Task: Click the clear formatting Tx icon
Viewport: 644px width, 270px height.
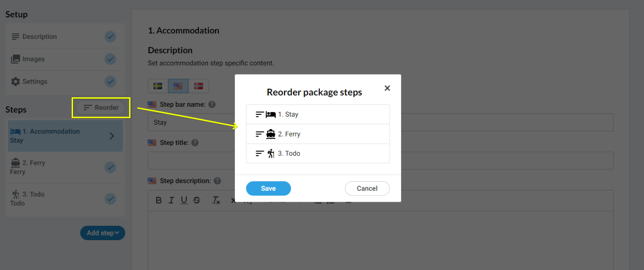Action: click(216, 200)
